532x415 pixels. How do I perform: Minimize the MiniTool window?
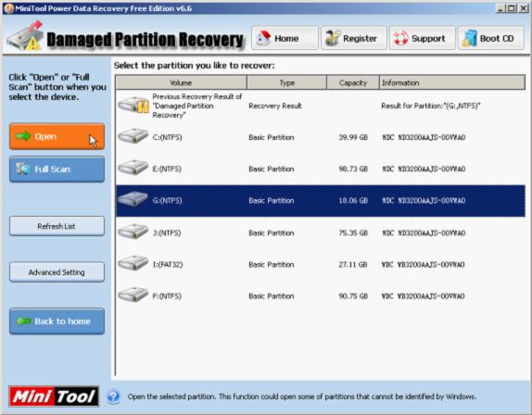coord(500,8)
